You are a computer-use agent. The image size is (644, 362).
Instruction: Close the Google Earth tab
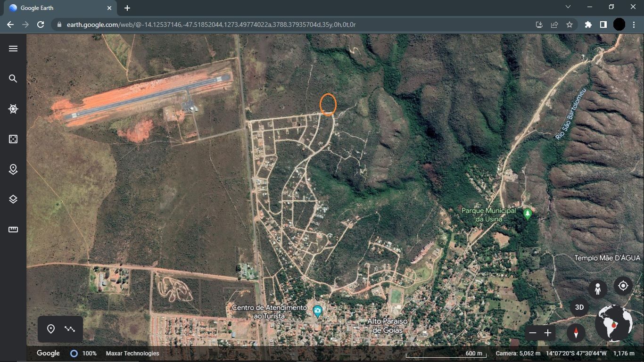(x=109, y=8)
